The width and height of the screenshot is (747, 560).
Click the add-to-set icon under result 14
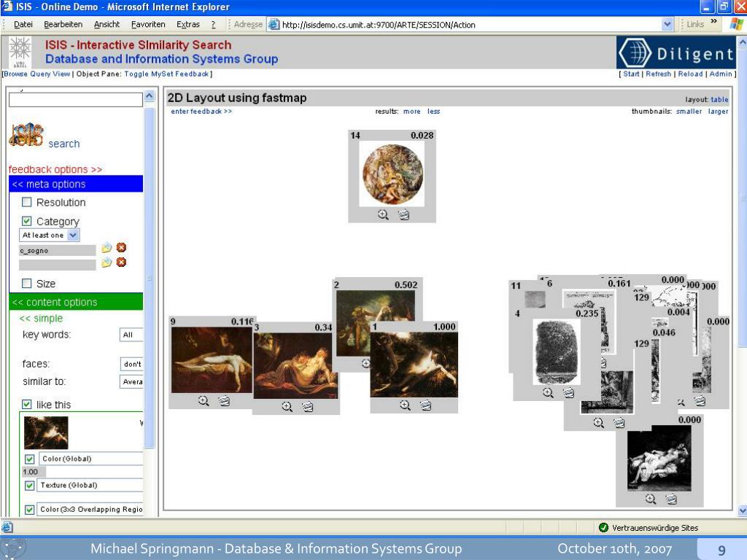click(403, 214)
